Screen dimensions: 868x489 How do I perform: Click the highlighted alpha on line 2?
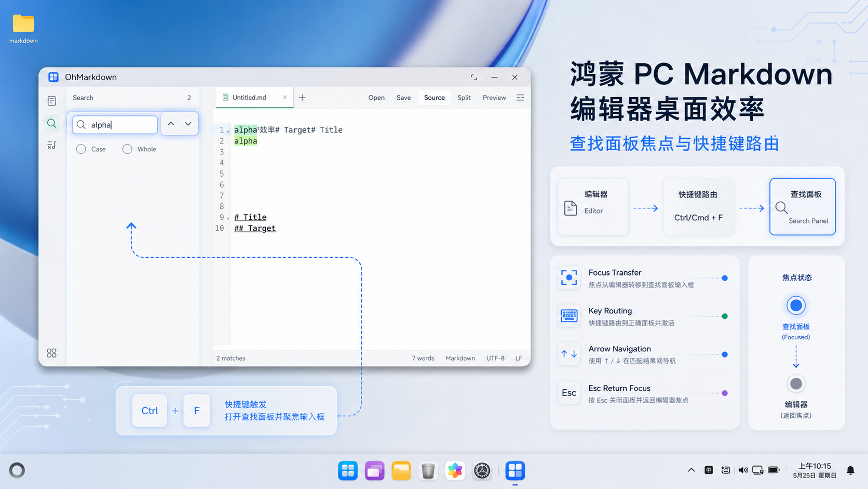(x=246, y=141)
